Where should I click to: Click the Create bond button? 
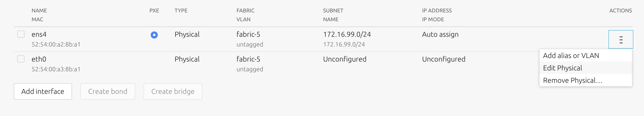point(108,91)
